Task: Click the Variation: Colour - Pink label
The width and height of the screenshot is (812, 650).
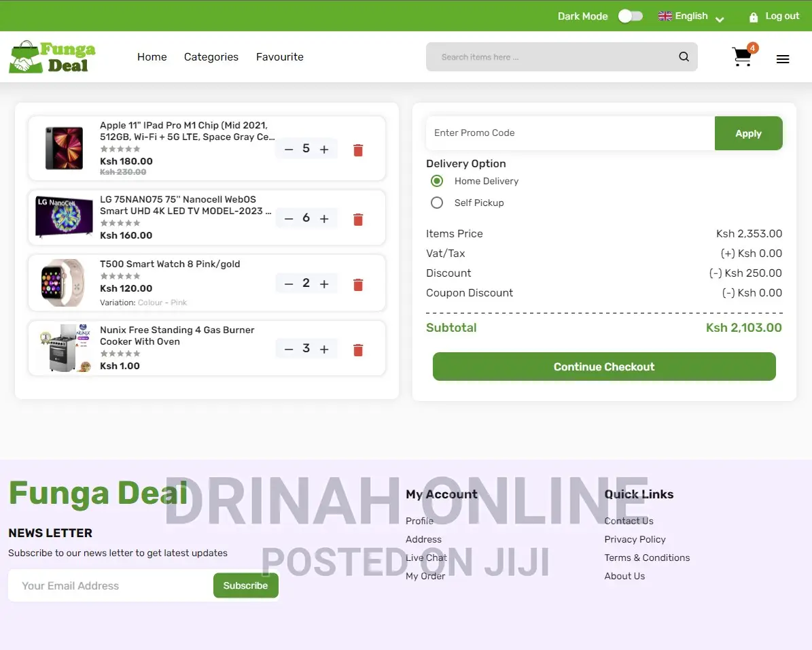Action: [x=143, y=303]
